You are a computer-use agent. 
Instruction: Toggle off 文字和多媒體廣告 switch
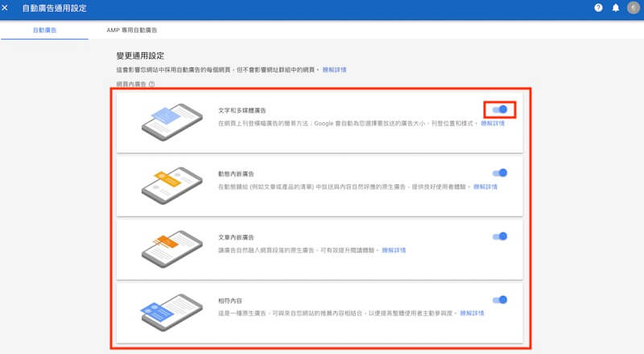[x=500, y=109]
